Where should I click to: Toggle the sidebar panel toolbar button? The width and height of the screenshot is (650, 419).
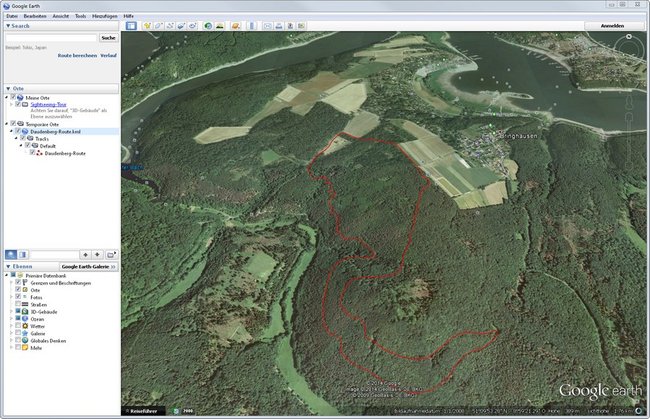pyautogui.click(x=131, y=26)
